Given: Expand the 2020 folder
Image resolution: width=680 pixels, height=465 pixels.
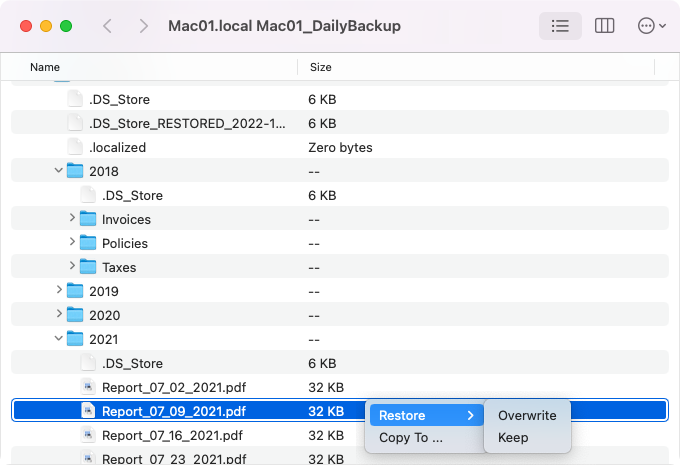Looking at the screenshot, I should coord(59,314).
